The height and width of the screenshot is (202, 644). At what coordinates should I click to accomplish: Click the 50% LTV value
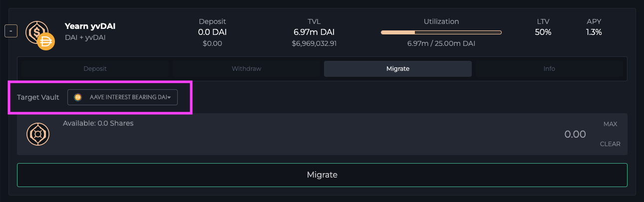(543, 32)
